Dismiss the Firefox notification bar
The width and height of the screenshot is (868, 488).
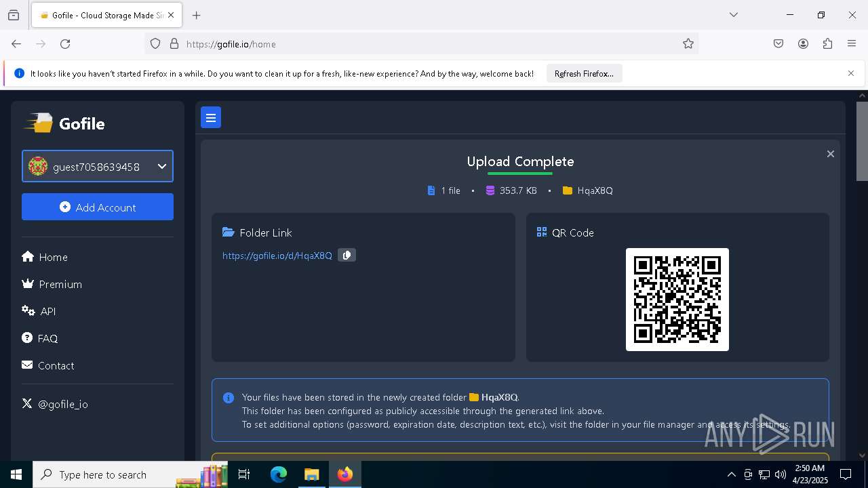(851, 73)
